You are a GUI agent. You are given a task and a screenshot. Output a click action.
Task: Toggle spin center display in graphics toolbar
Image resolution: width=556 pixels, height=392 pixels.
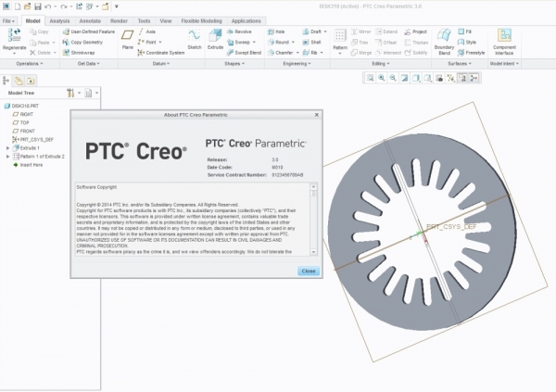474,78
